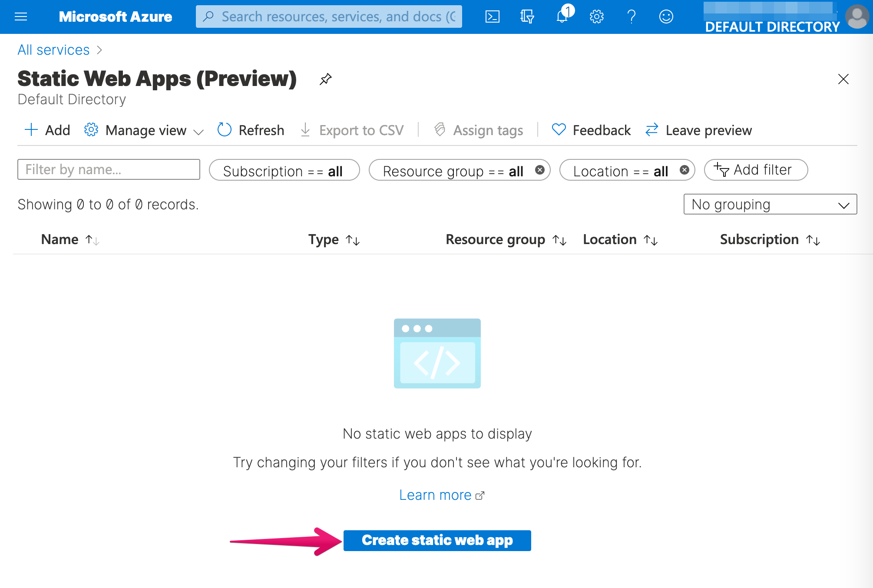Sort by the Type column
The width and height of the screenshot is (873, 588).
click(x=334, y=240)
